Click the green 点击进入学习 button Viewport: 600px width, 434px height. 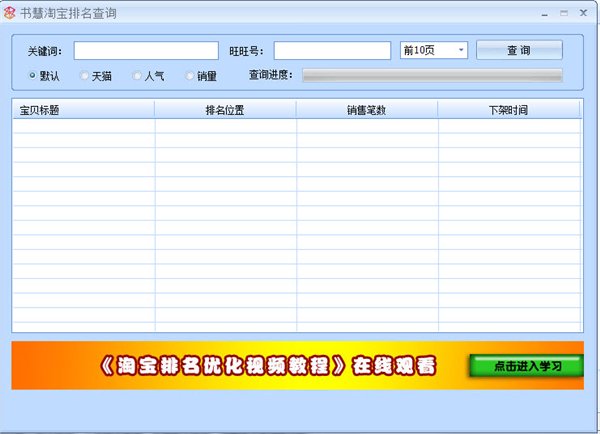click(x=527, y=366)
